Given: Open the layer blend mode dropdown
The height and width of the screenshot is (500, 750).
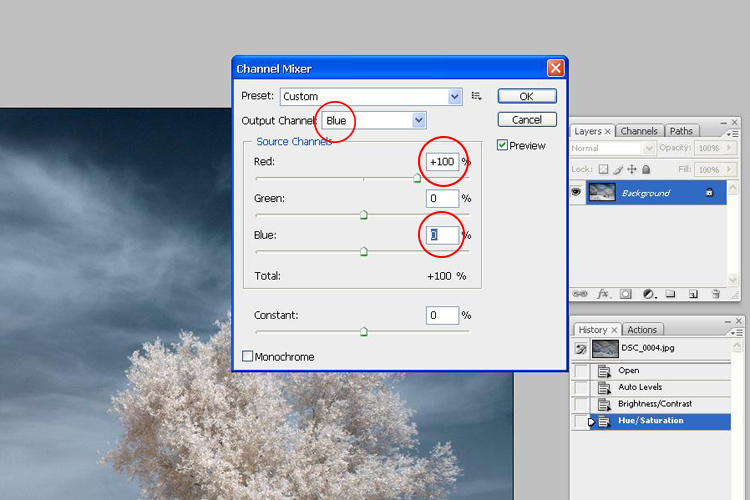Looking at the screenshot, I should click(x=611, y=148).
